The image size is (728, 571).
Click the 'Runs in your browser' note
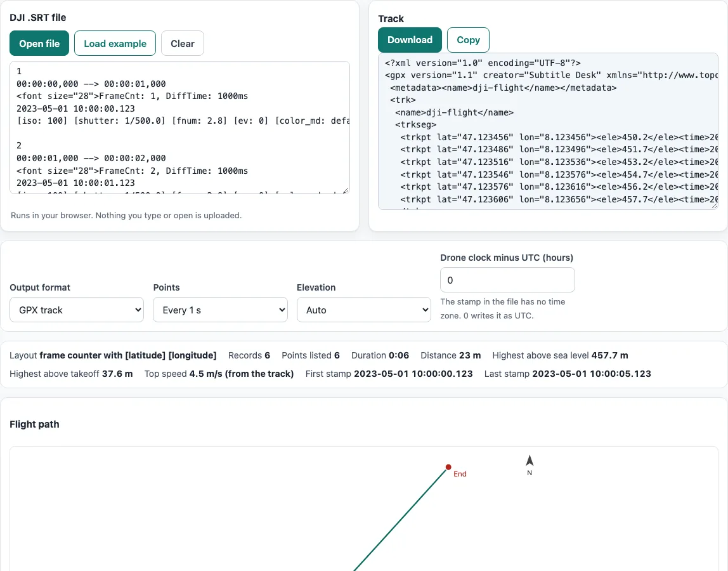point(126,216)
